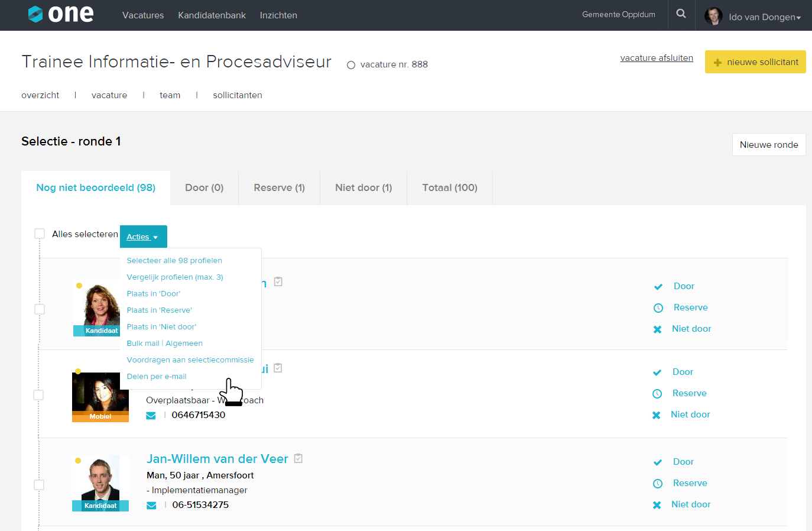
Task: Choose 'Plaats in Reserve' from Acties menu
Action: pyautogui.click(x=159, y=310)
